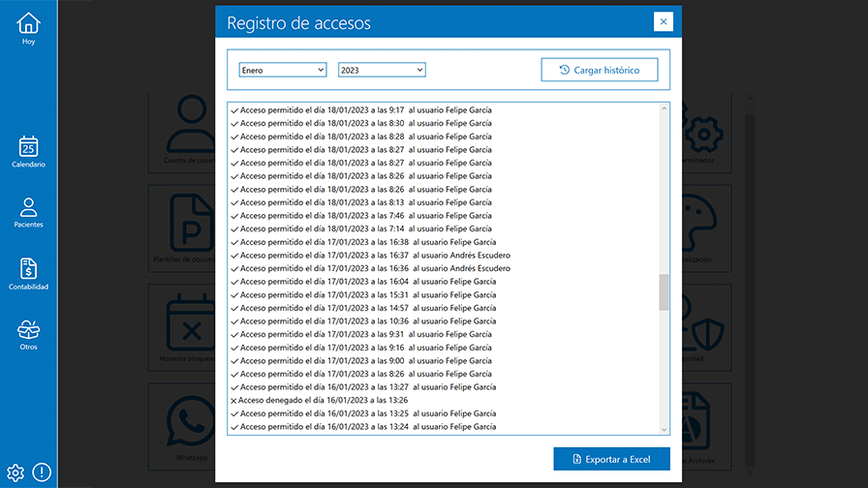The image size is (868, 488).
Task: Select entry 18/01/2023 a las 8:30
Action: [361, 123]
